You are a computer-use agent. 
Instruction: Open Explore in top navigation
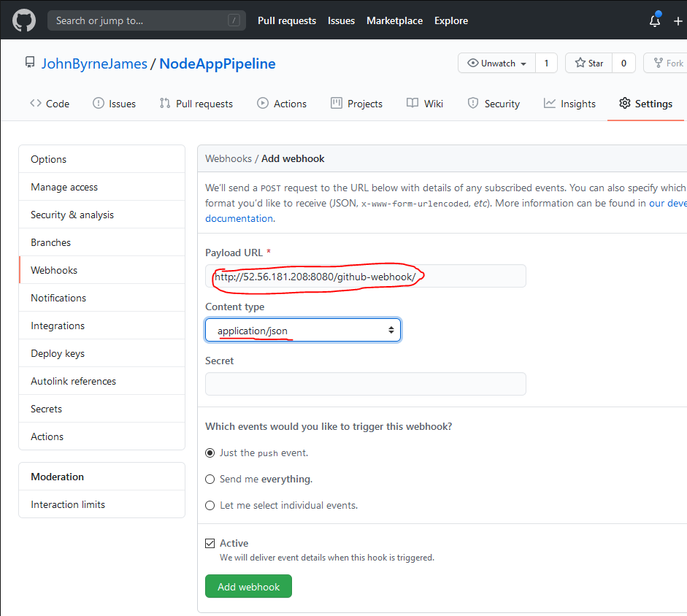pos(451,20)
